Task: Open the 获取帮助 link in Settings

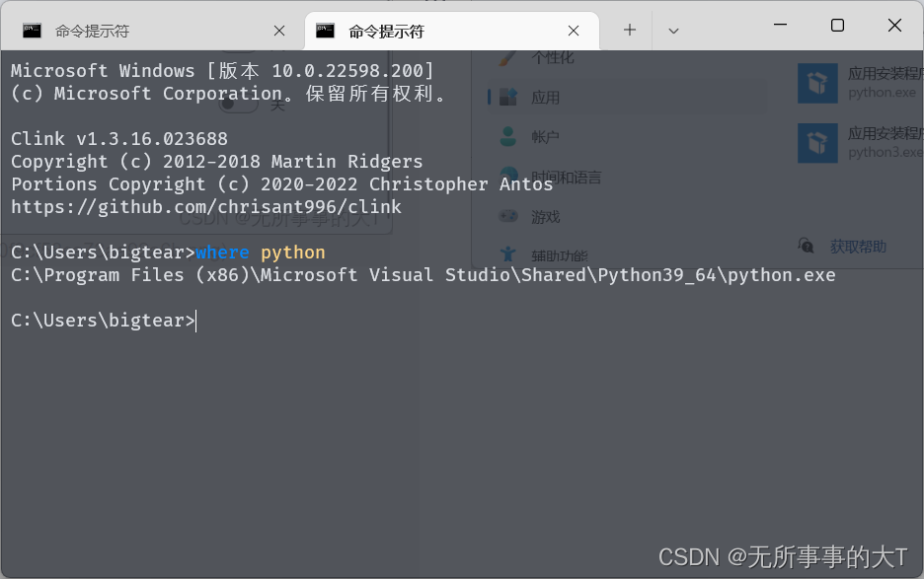Action: (858, 247)
